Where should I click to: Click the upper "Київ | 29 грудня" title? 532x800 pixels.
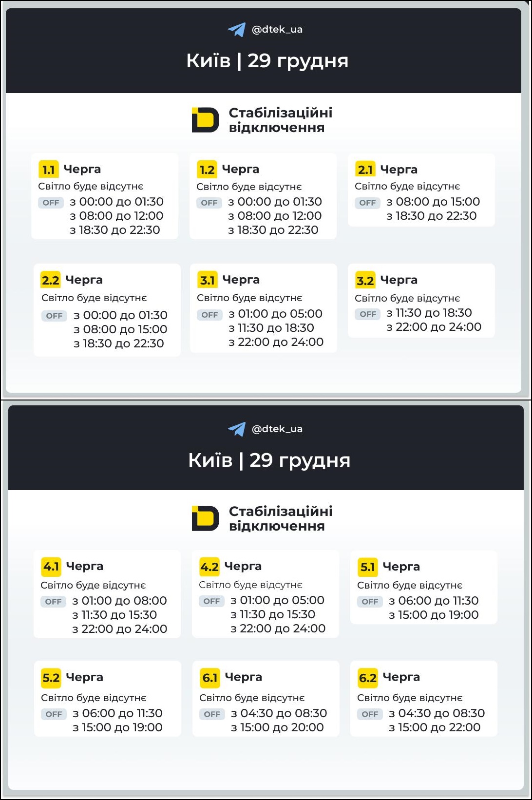[267, 61]
